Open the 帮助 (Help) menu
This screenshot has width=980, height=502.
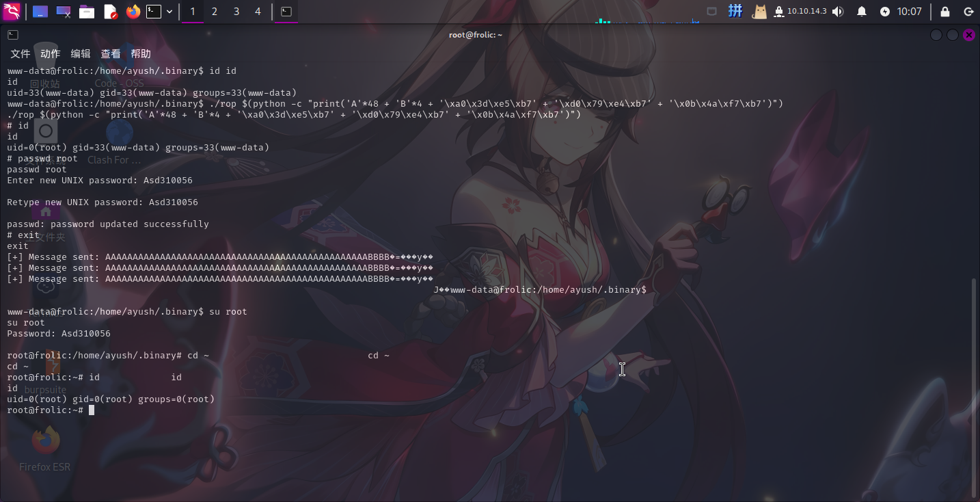coord(141,54)
